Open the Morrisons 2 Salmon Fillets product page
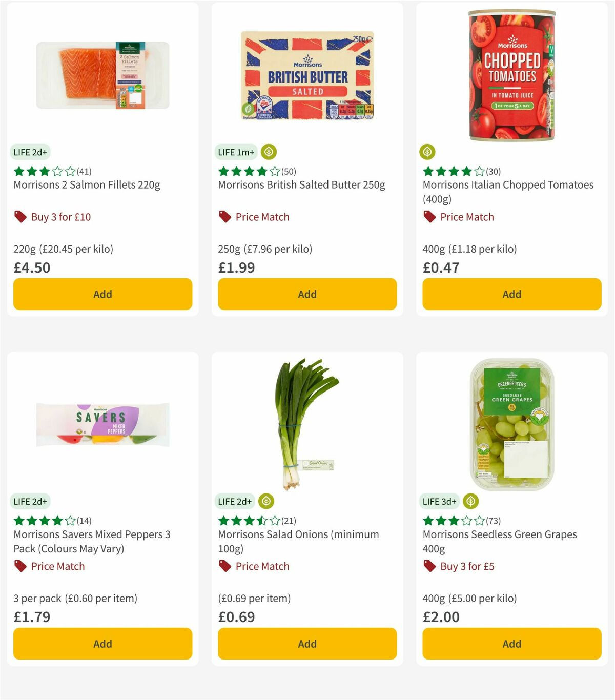The height and width of the screenshot is (700, 615). point(86,185)
